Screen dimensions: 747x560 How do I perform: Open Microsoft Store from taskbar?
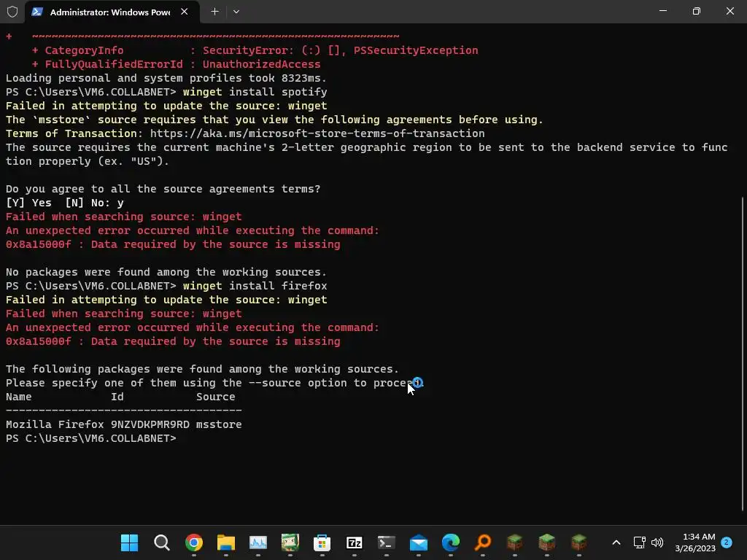click(322, 542)
